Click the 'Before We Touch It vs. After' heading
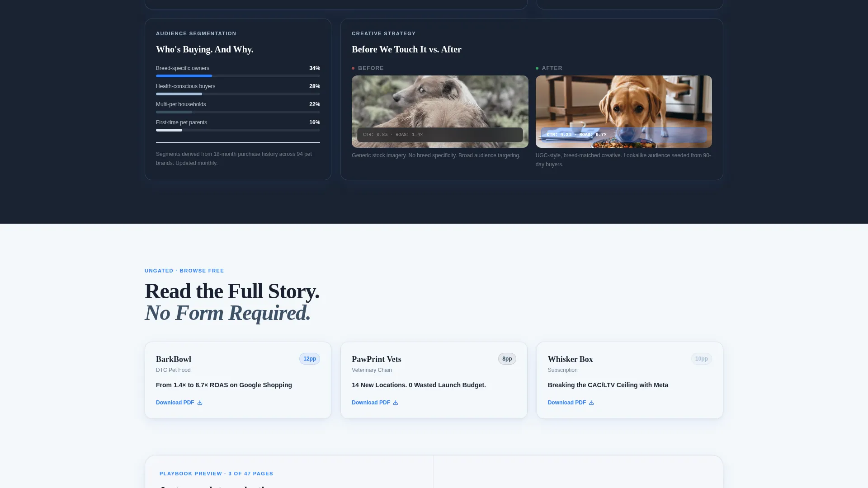Viewport: 868px width, 488px height. point(406,49)
